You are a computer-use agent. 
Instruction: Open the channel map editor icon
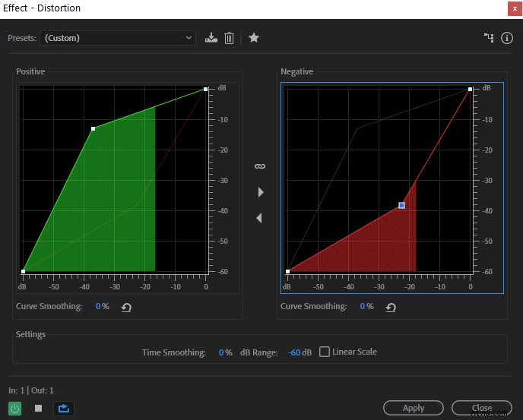tap(490, 38)
